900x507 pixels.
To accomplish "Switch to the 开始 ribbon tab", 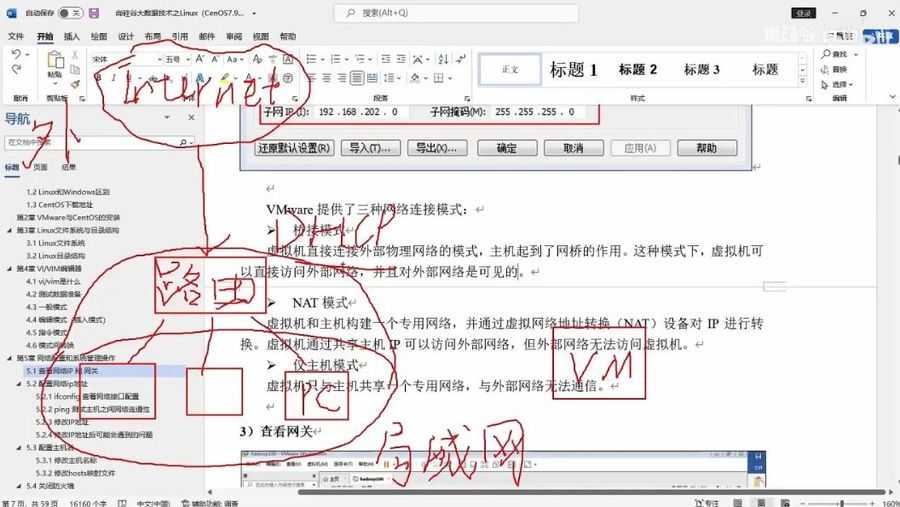I will point(45,36).
